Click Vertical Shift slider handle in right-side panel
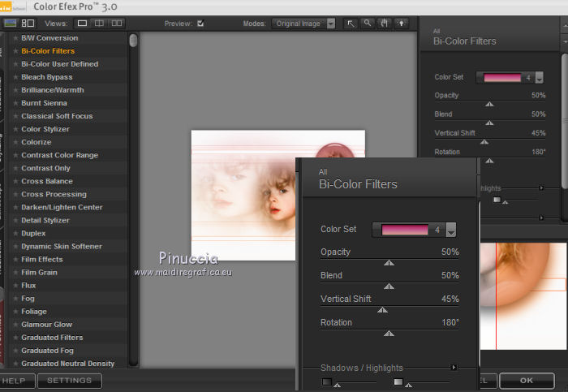 click(x=484, y=142)
